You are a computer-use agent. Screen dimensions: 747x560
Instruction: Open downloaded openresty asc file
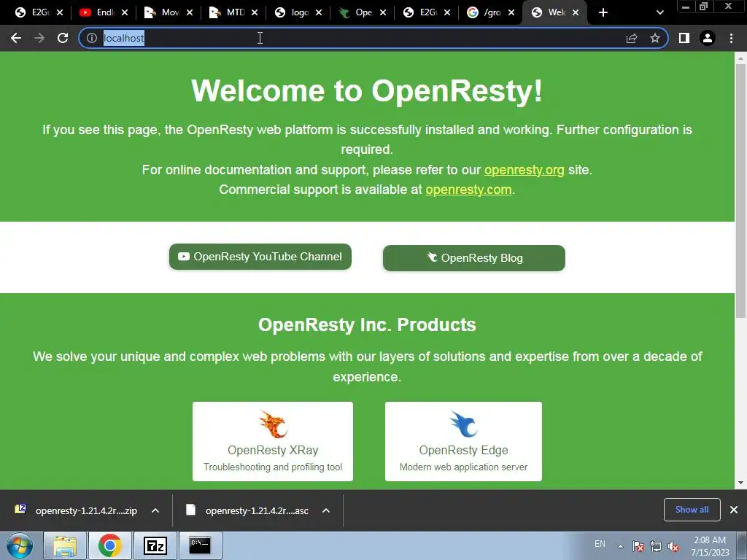point(248,510)
